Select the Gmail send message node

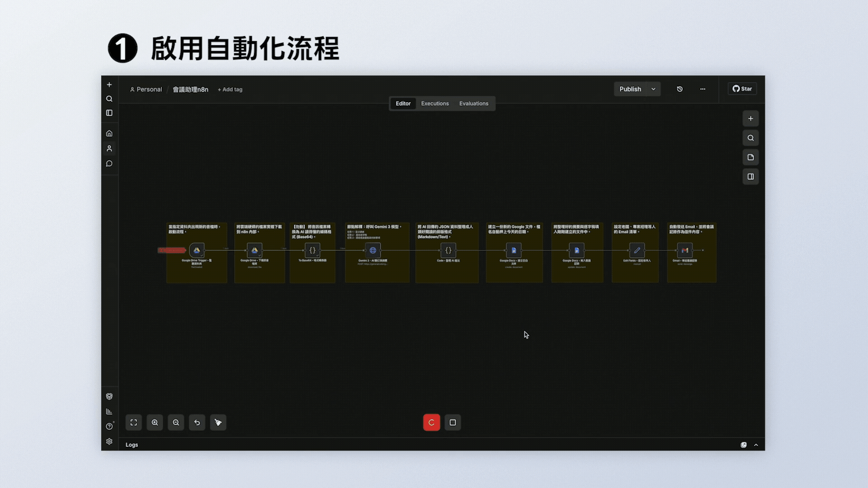click(x=685, y=250)
